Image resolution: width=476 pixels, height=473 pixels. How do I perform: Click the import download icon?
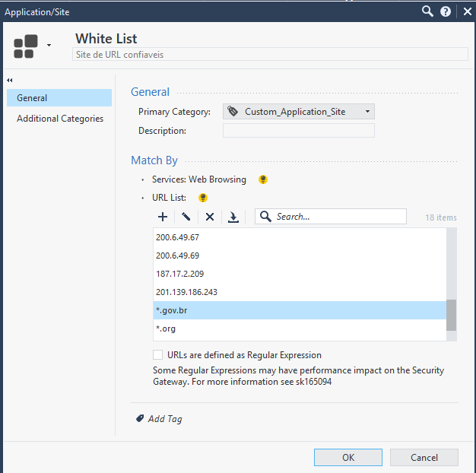(233, 217)
